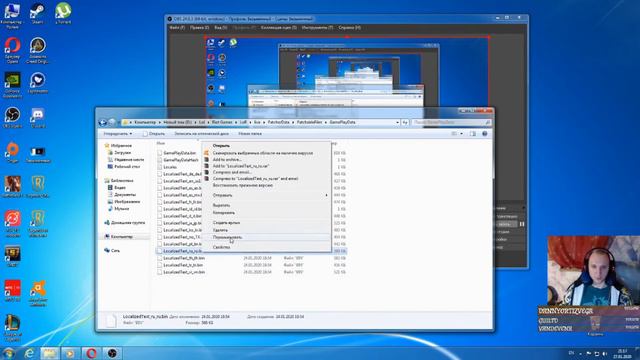This screenshot has width=640, height=360.
Task: Open the Avast desktop icon
Action: tap(38, 293)
